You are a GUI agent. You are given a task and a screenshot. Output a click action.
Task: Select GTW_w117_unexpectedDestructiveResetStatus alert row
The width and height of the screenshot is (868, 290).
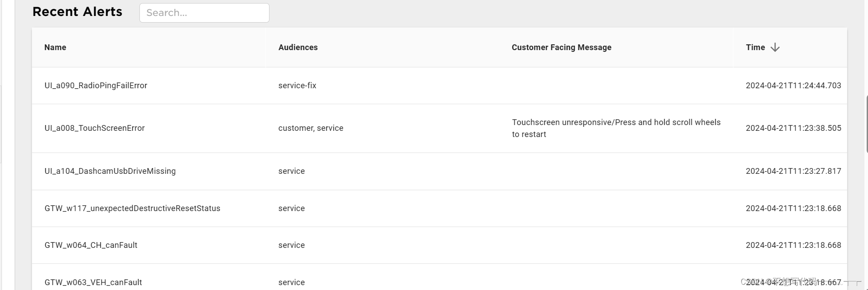(x=132, y=208)
